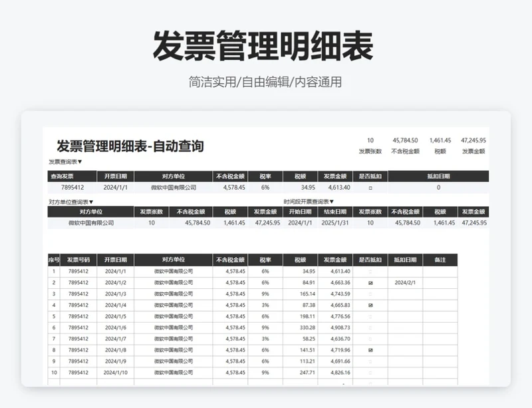Select the 抵扣日期 result cell showing 0

[x=438, y=188]
